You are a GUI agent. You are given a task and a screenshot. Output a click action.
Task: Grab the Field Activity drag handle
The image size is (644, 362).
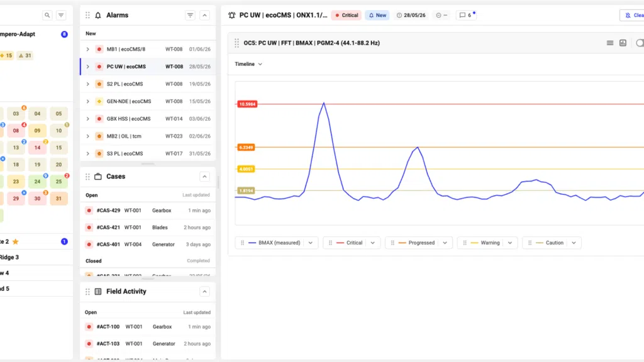coord(87,292)
